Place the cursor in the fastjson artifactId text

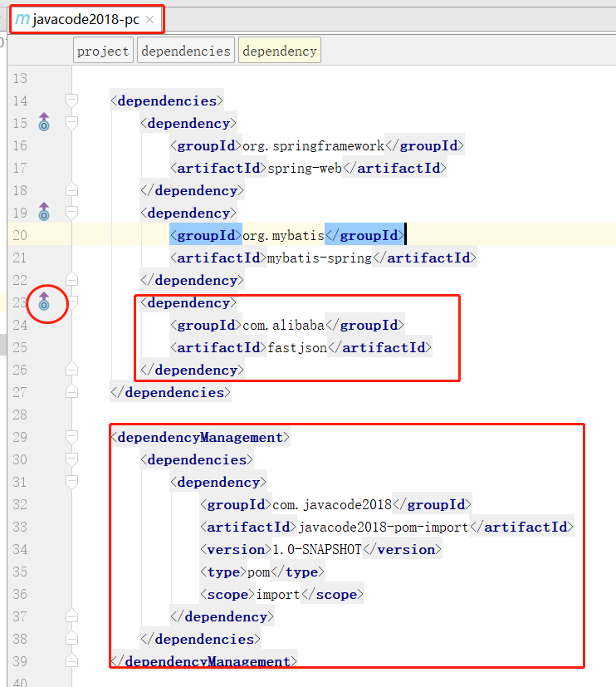(x=296, y=347)
